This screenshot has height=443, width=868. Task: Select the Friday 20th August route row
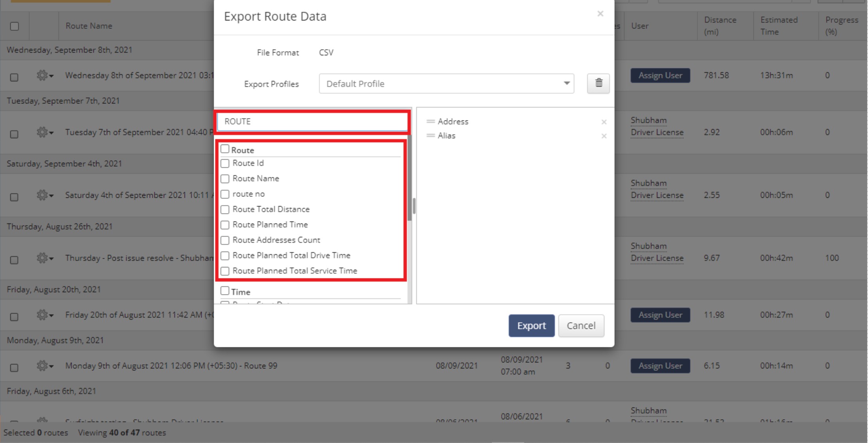[14, 317]
